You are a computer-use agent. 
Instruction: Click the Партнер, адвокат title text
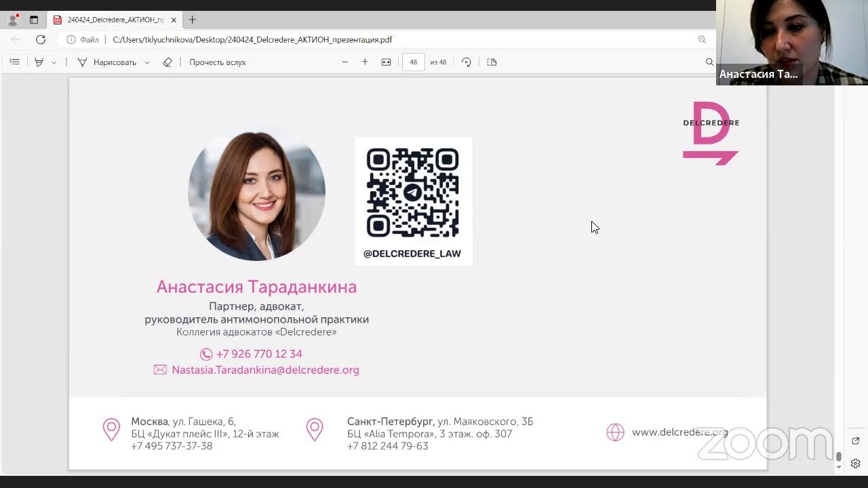[256, 306]
